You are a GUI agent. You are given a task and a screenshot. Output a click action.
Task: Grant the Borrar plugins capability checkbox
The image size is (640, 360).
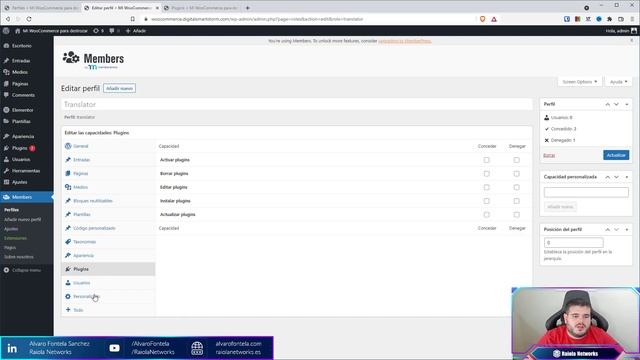pyautogui.click(x=487, y=173)
